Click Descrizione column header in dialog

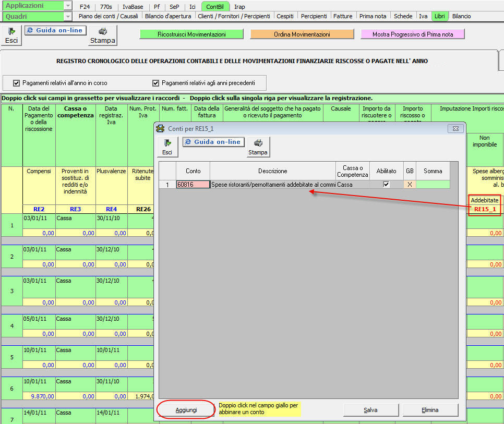(x=272, y=171)
